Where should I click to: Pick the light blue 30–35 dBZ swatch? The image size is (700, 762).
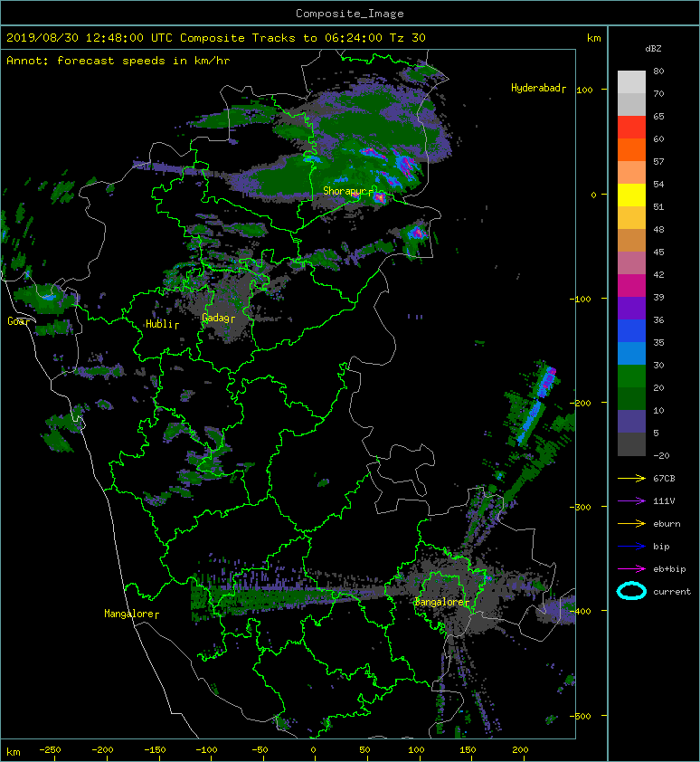point(631,353)
